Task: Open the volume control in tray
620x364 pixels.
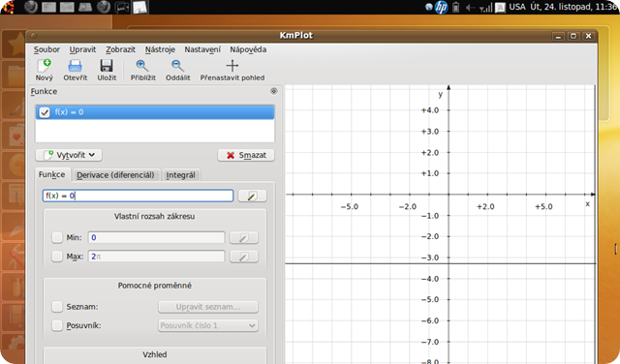Action: tap(470, 7)
